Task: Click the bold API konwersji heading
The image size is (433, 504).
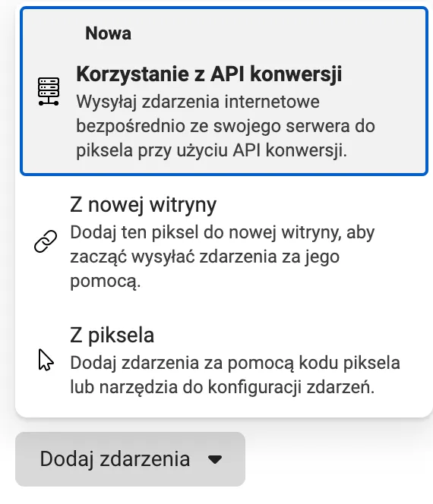Action: point(209,74)
